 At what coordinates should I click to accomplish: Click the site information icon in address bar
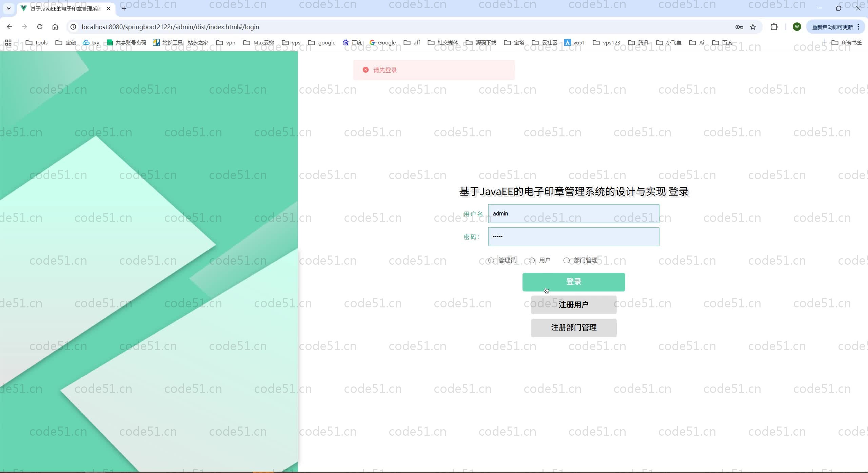[x=73, y=27]
